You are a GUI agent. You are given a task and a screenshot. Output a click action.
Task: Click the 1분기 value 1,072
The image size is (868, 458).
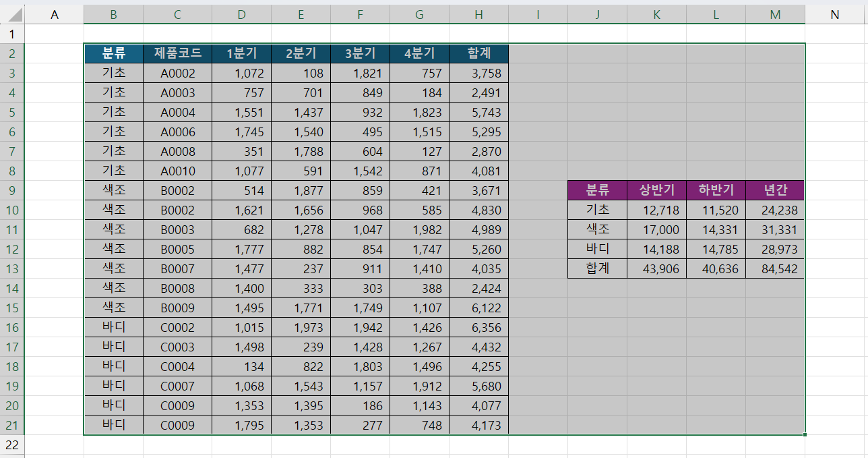pos(241,73)
